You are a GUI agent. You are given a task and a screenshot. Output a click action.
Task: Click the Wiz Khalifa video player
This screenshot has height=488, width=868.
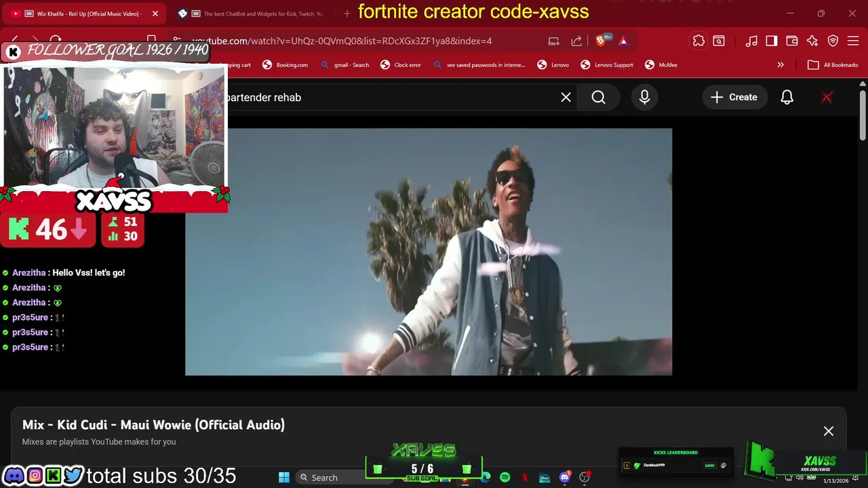coord(429,251)
